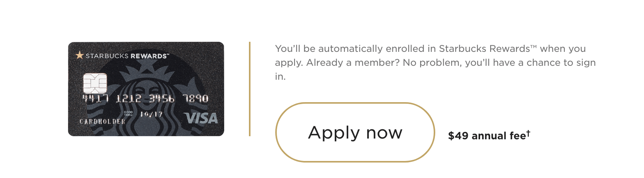This screenshot has width=644, height=178.
Task: Click the $49 annual fee text
Action: point(486,136)
